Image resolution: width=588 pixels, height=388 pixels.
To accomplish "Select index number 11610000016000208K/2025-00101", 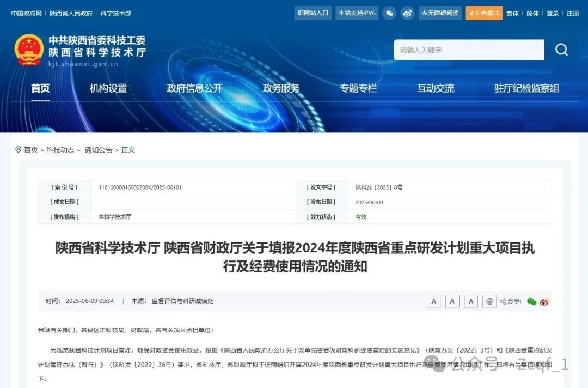I will pos(140,187).
